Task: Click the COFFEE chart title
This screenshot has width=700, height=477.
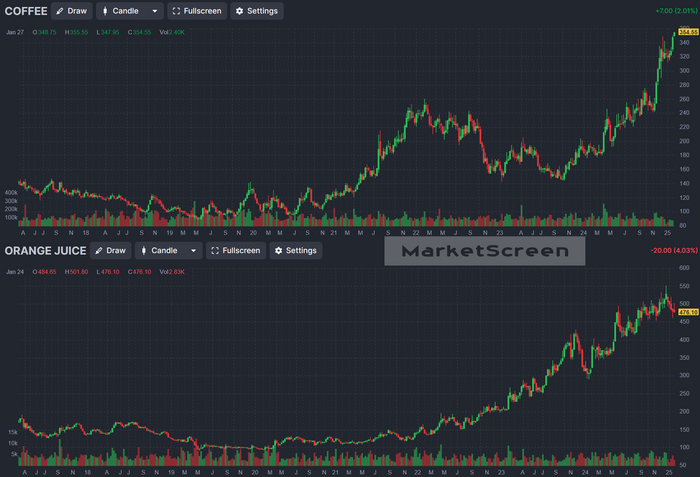Action: click(26, 11)
